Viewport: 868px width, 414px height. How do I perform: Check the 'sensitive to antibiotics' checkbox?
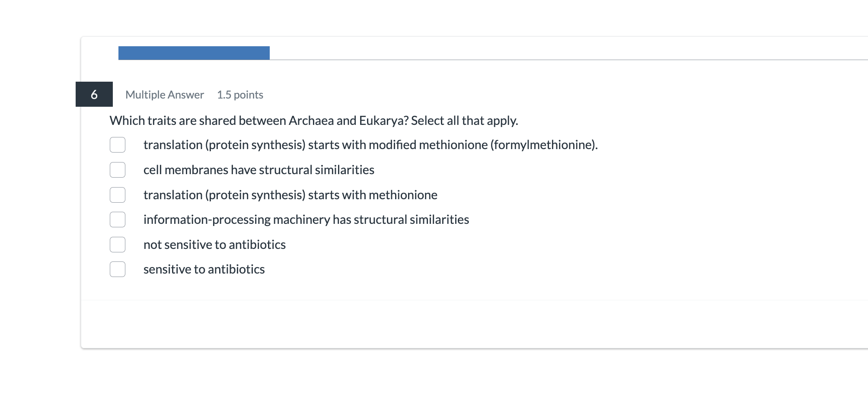pos(117,269)
